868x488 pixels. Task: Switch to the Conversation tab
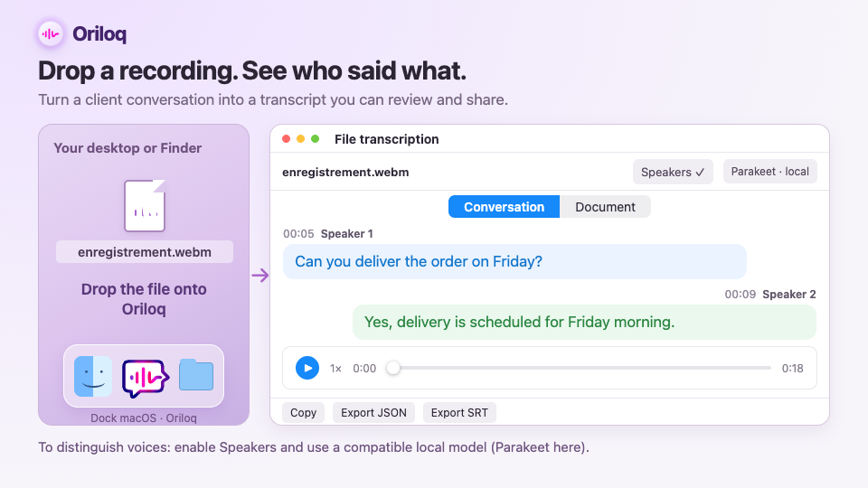pyautogui.click(x=504, y=207)
